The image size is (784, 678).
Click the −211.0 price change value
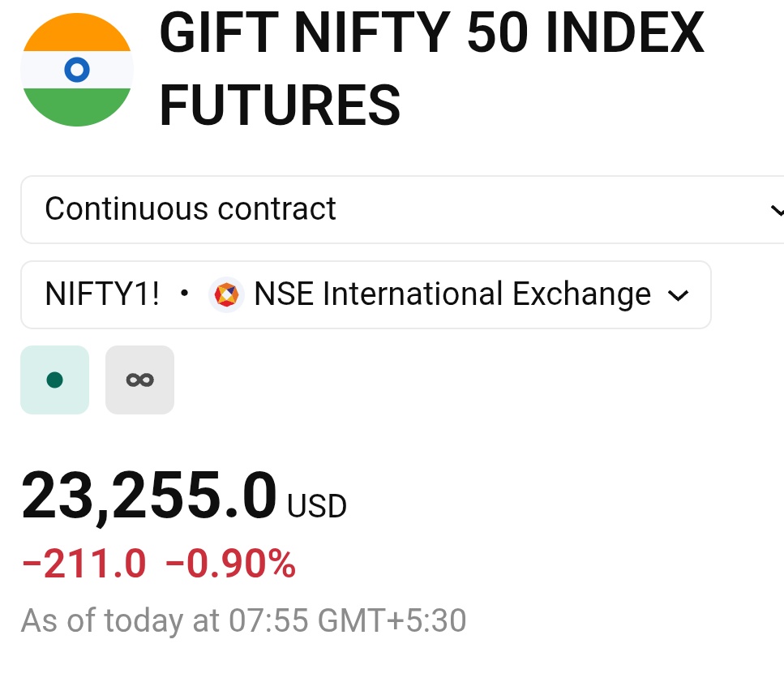tap(84, 564)
